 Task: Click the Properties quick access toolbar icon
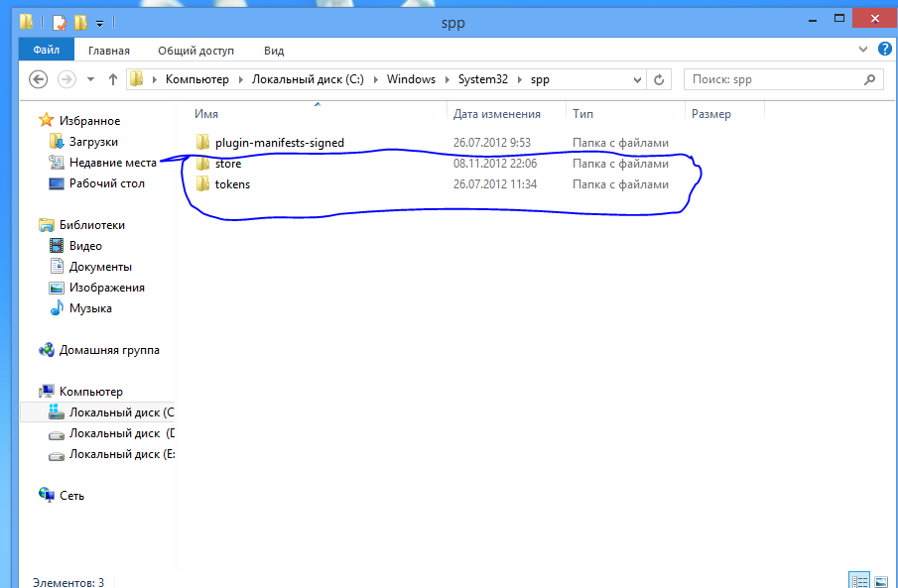59,23
